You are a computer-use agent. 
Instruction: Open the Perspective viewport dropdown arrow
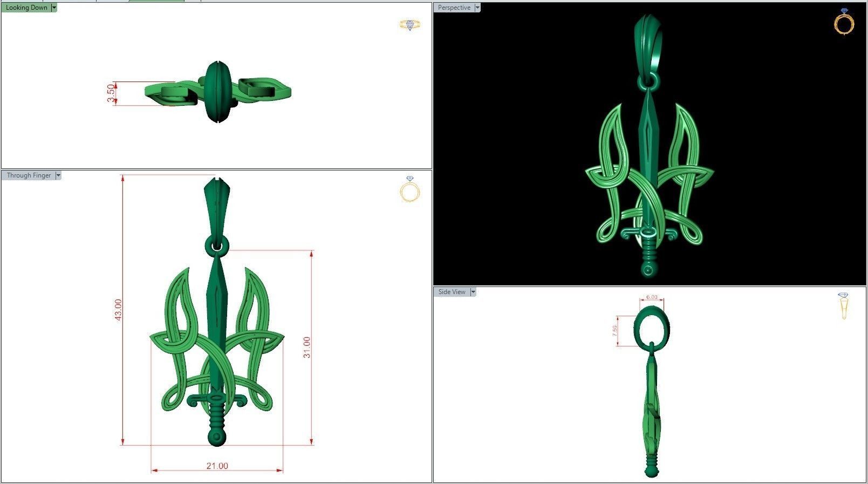[477, 8]
